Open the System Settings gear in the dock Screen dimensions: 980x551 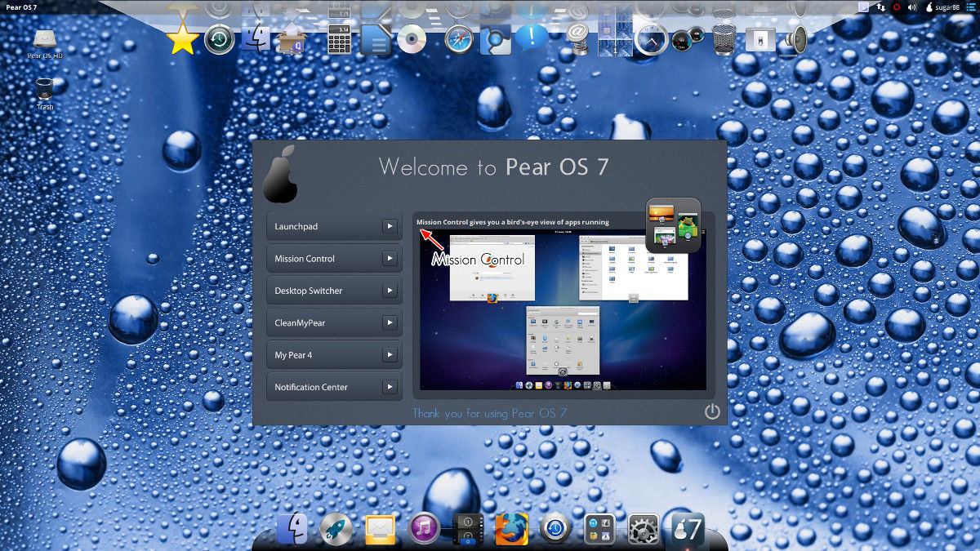(x=642, y=529)
